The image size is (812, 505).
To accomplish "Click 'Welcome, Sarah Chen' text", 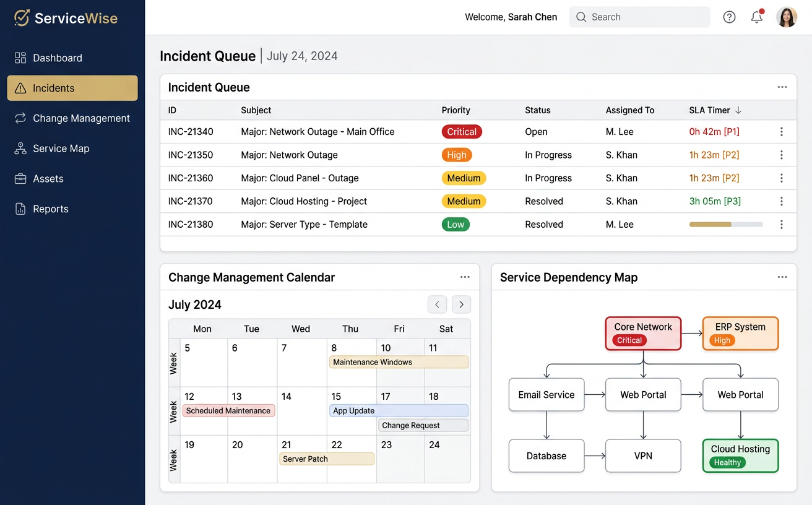I will tap(511, 17).
